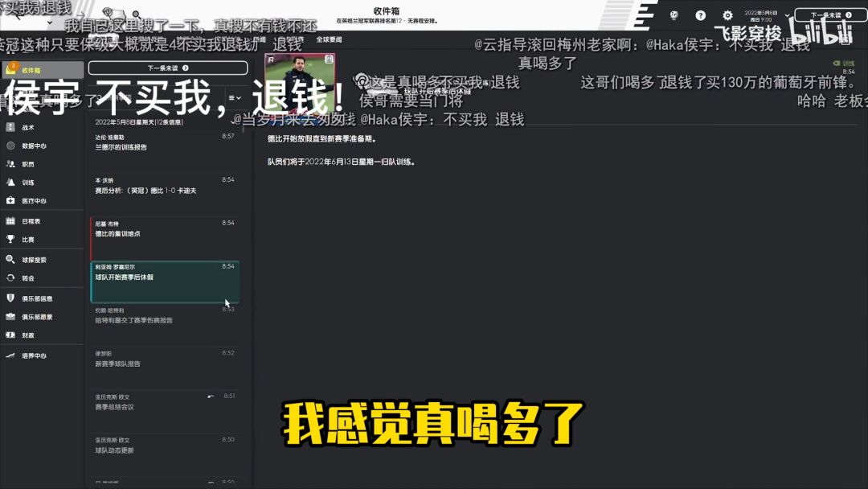The image size is (868, 489).
Task: Click 下一条未读 button above the message list
Action: tap(168, 68)
